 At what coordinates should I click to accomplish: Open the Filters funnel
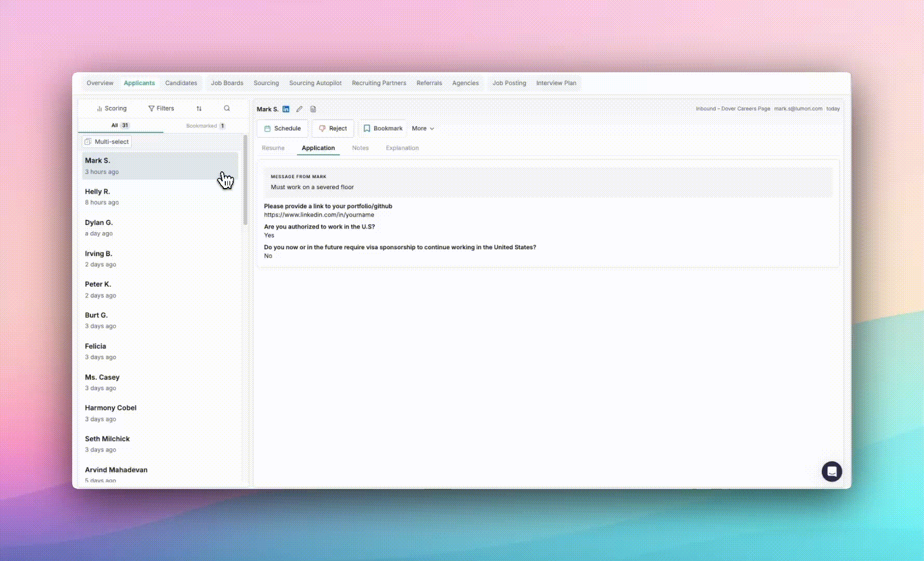point(161,109)
